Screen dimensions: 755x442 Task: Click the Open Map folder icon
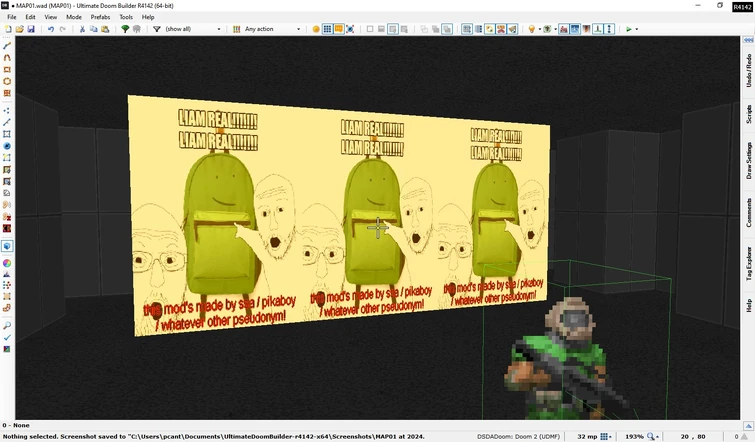click(19, 29)
